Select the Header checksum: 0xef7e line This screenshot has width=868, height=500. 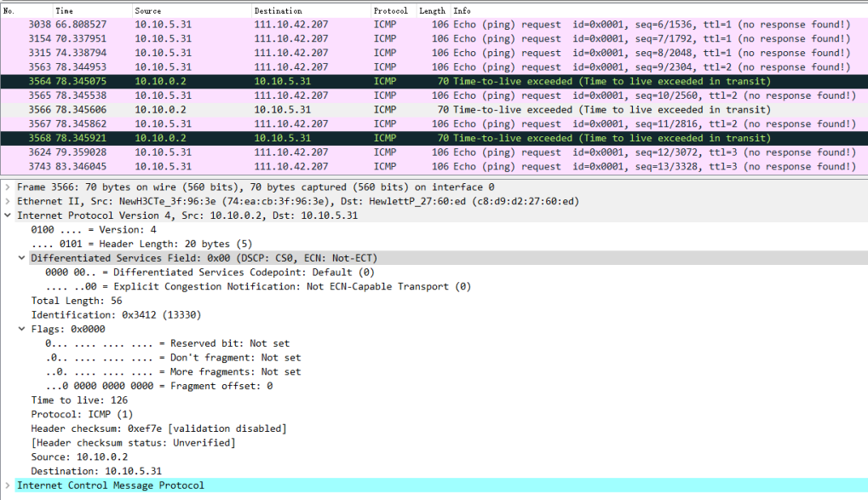click(x=159, y=428)
